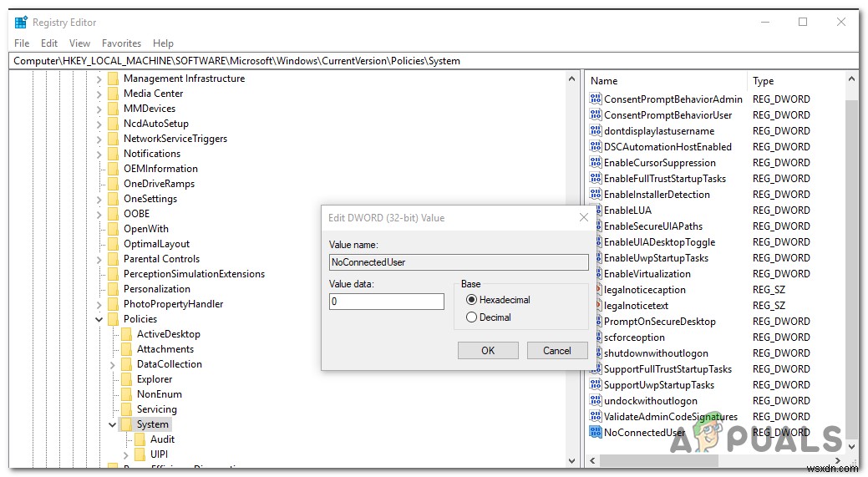Click the Value data input field
The width and height of the screenshot is (868, 477).
click(x=387, y=302)
